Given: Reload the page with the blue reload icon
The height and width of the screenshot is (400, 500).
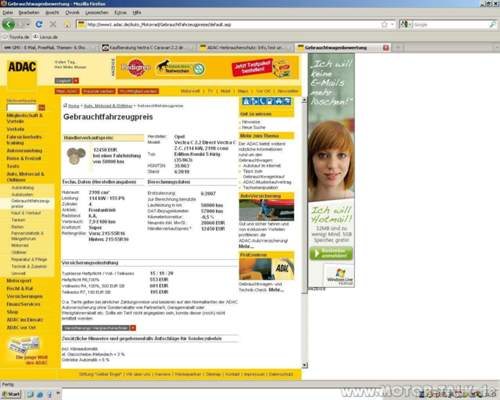Looking at the screenshot, I should pos(39,24).
